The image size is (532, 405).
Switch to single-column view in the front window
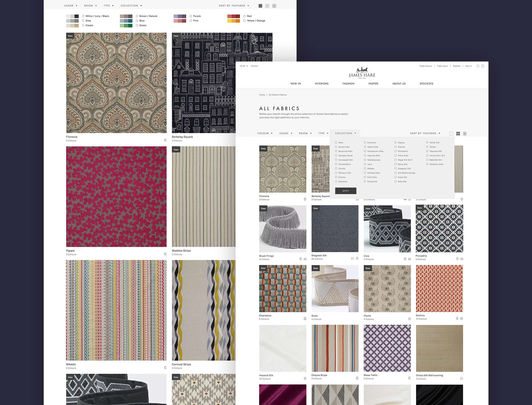[x=451, y=134]
